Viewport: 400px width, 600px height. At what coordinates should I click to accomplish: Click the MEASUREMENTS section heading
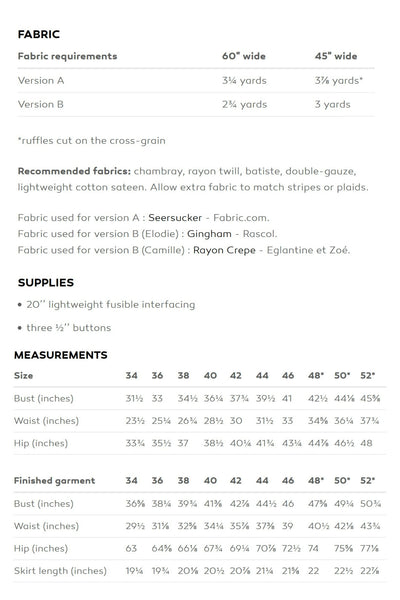coord(60,355)
